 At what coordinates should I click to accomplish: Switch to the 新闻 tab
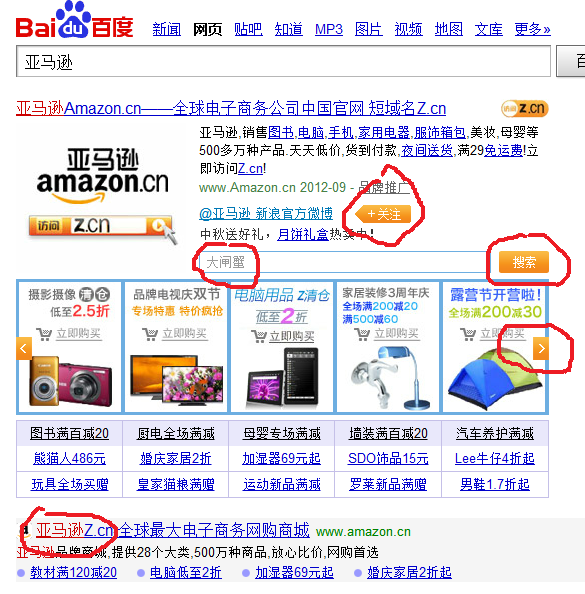pyautogui.click(x=167, y=29)
